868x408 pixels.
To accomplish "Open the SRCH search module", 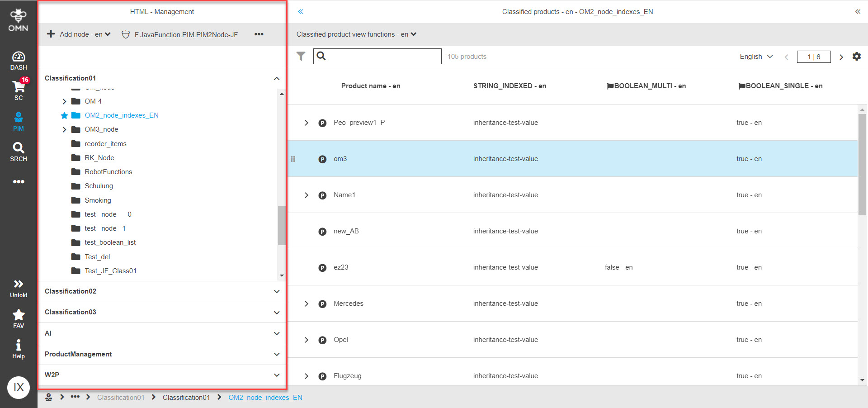I will pyautogui.click(x=18, y=151).
